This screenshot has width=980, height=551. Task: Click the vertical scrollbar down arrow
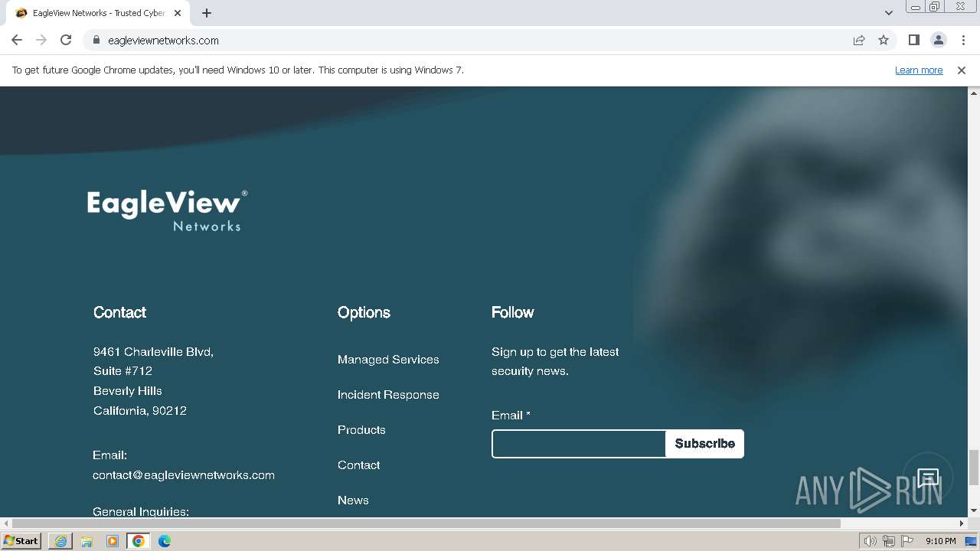tap(974, 510)
